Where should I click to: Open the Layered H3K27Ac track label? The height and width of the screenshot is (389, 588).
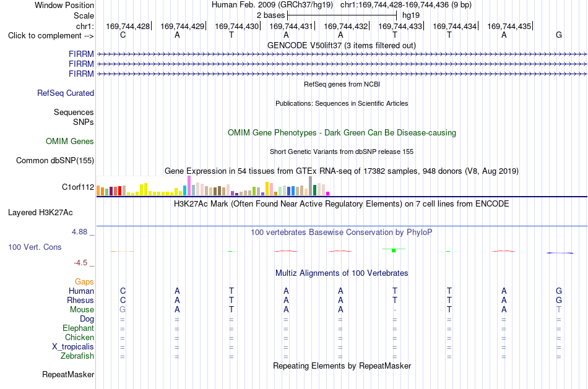[40, 213]
